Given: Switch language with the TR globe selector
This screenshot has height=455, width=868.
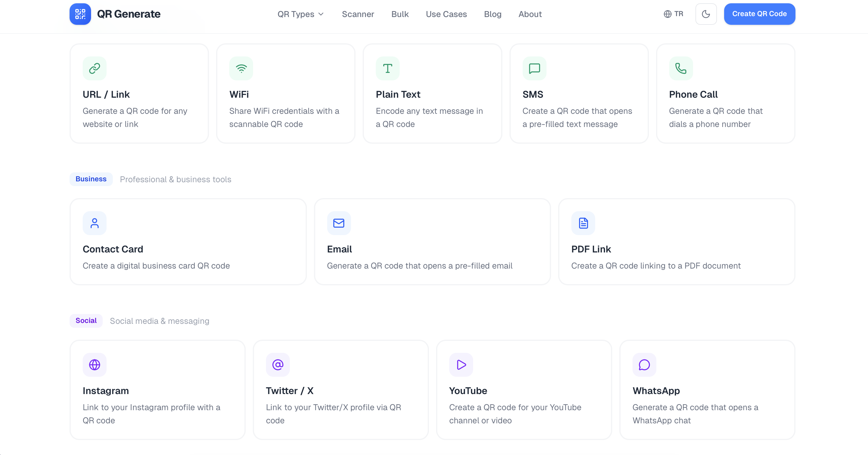Looking at the screenshot, I should 673,14.
